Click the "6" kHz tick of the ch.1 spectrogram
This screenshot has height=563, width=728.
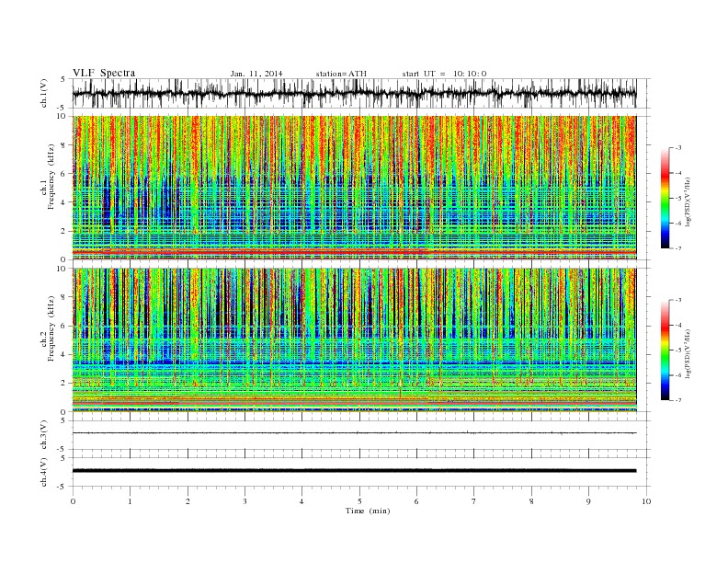coord(64,174)
